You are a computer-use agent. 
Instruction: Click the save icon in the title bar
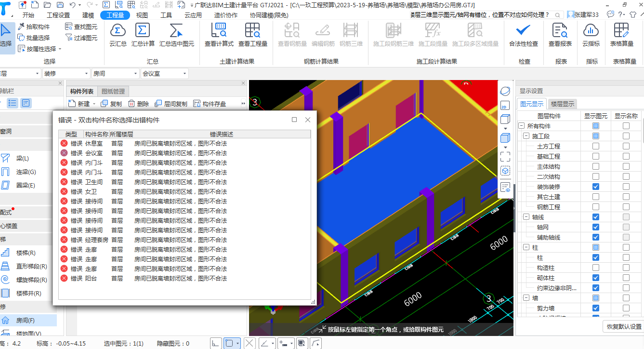point(59,5)
